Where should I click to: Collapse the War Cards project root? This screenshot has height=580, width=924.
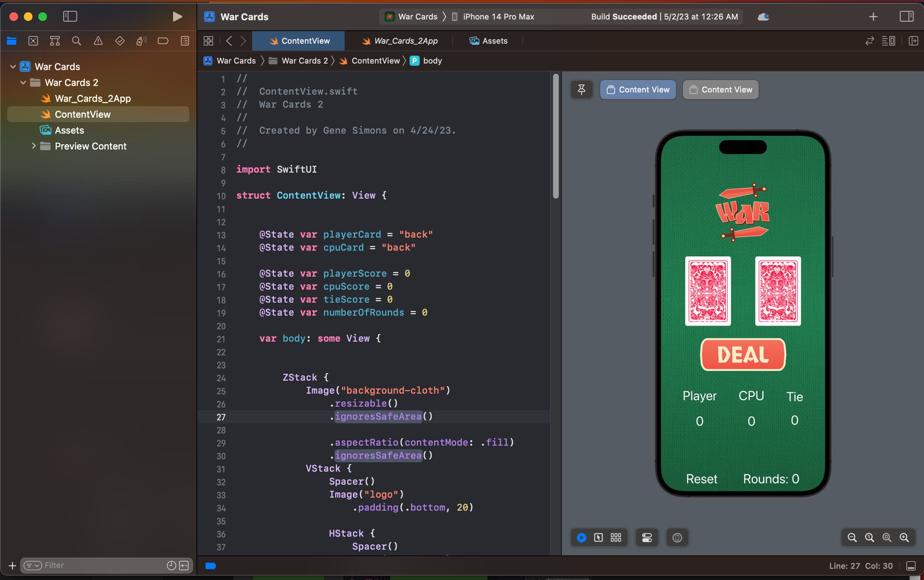pos(13,66)
